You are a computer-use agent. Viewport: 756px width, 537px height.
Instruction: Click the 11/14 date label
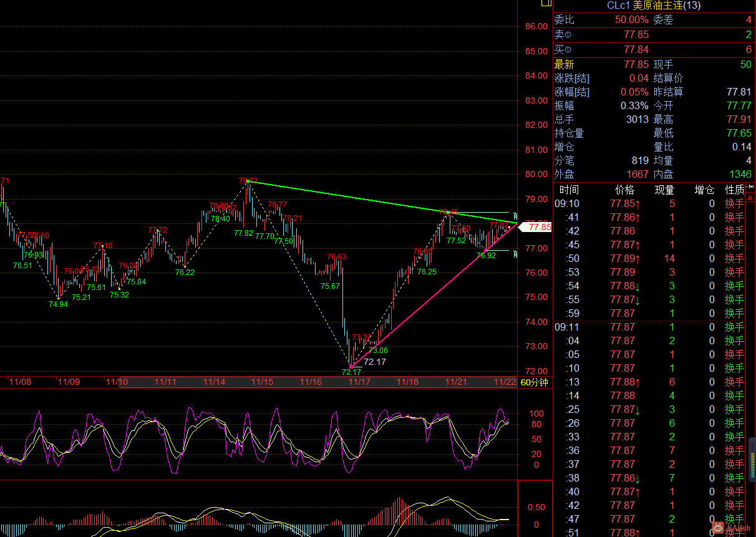pyautogui.click(x=214, y=382)
